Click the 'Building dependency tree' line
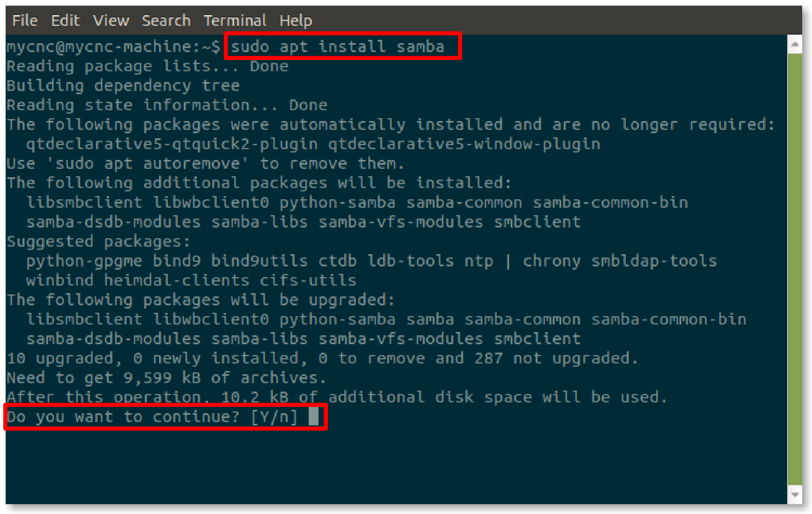 coord(123,86)
